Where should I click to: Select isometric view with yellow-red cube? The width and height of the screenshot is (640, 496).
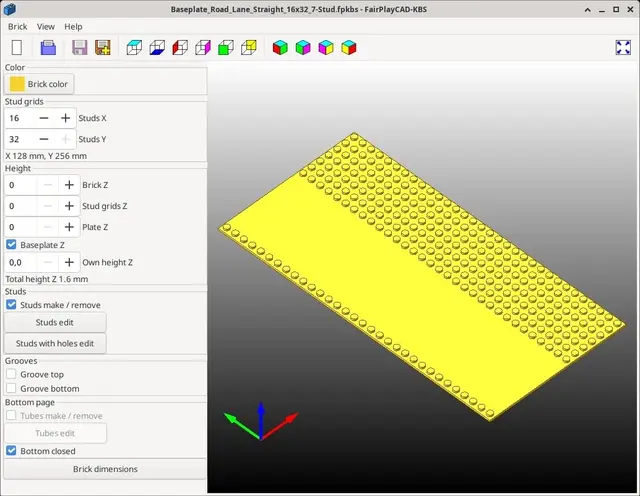[x=349, y=47]
